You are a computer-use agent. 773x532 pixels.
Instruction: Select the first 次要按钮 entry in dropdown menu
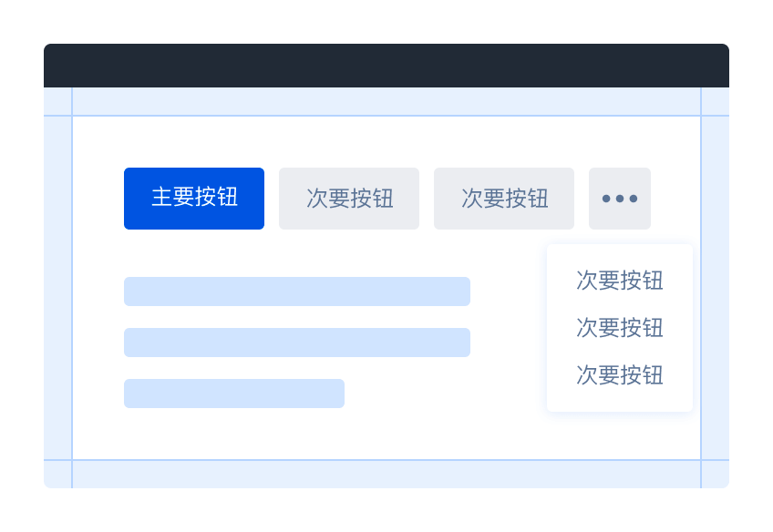620,281
